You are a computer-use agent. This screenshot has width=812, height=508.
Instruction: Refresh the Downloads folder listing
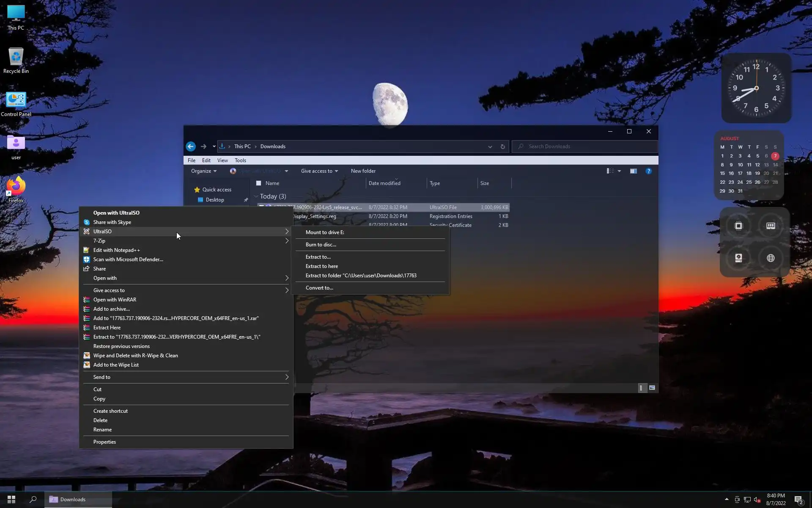pos(502,146)
